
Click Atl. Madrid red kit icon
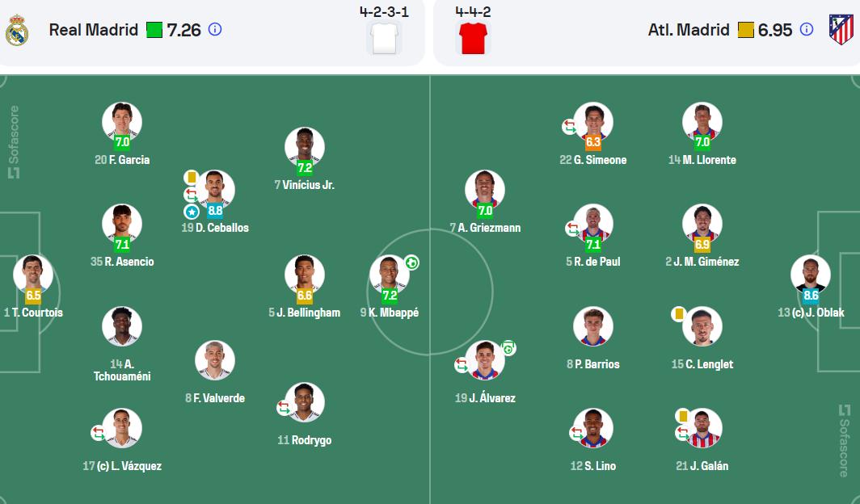[473, 38]
